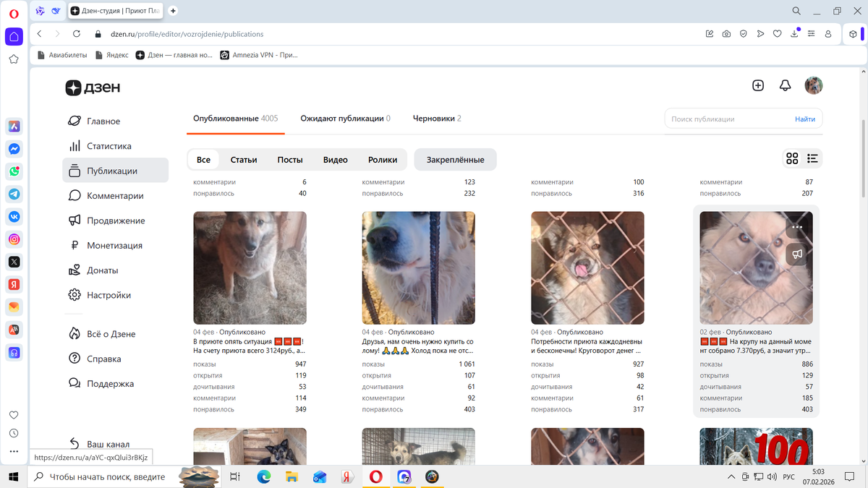Filter publications by Посты
868x488 pixels.
point(290,160)
